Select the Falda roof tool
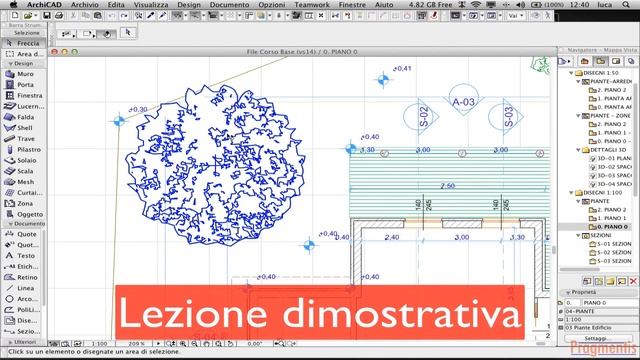This screenshot has height=360, width=640. [x=24, y=117]
